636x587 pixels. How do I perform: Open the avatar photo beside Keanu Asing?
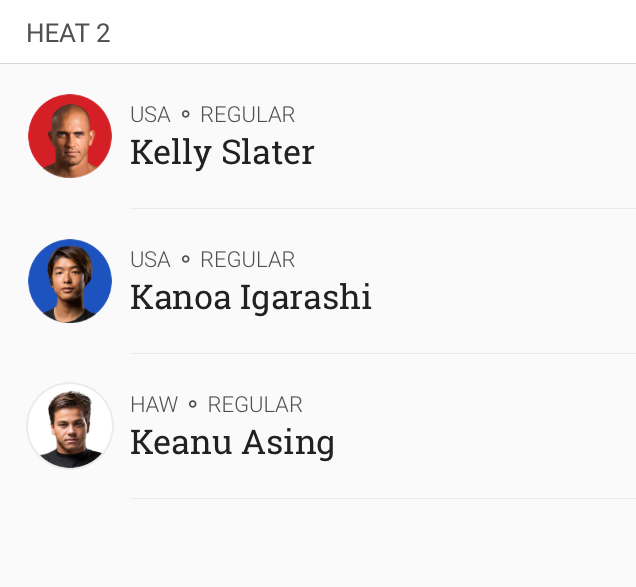(x=70, y=426)
